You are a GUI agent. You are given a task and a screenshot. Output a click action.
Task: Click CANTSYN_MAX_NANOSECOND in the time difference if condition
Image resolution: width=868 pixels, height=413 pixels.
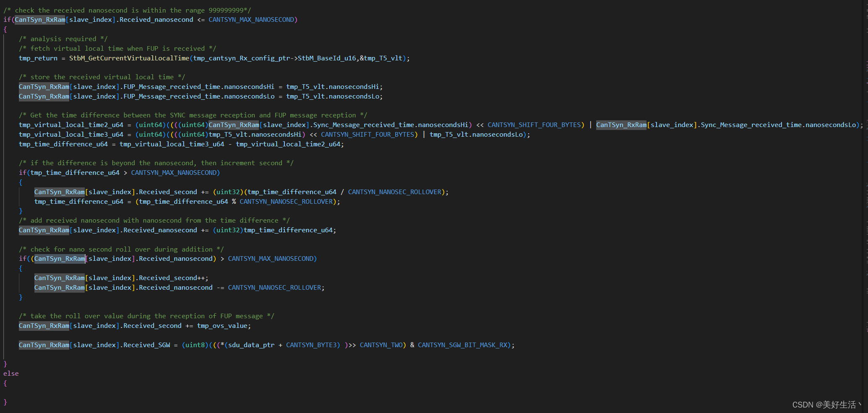[x=174, y=173]
